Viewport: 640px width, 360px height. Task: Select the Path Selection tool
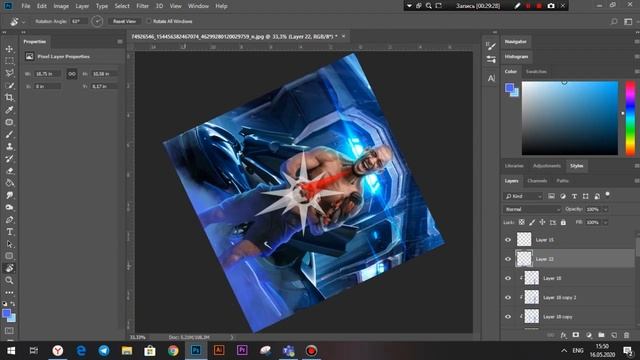click(9, 244)
